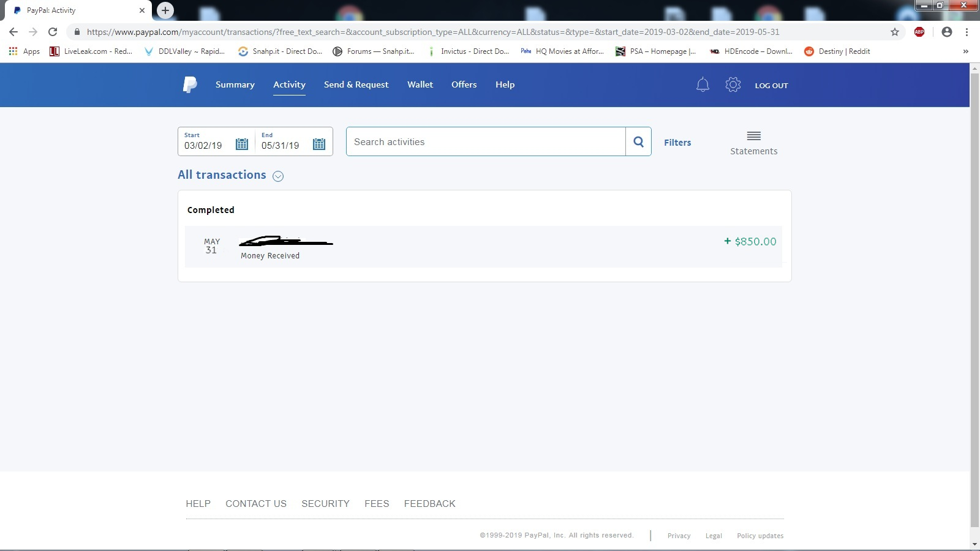
Task: Open the Start date calendar picker
Action: (x=242, y=144)
